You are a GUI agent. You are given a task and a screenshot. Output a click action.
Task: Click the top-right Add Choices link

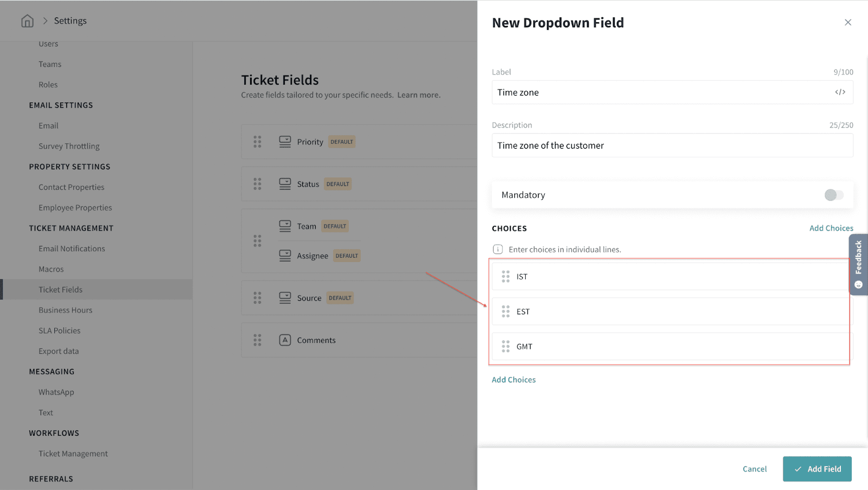[831, 228]
